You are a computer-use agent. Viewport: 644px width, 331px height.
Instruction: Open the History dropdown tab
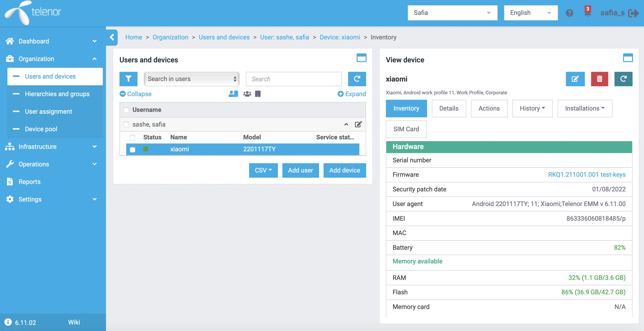point(532,108)
